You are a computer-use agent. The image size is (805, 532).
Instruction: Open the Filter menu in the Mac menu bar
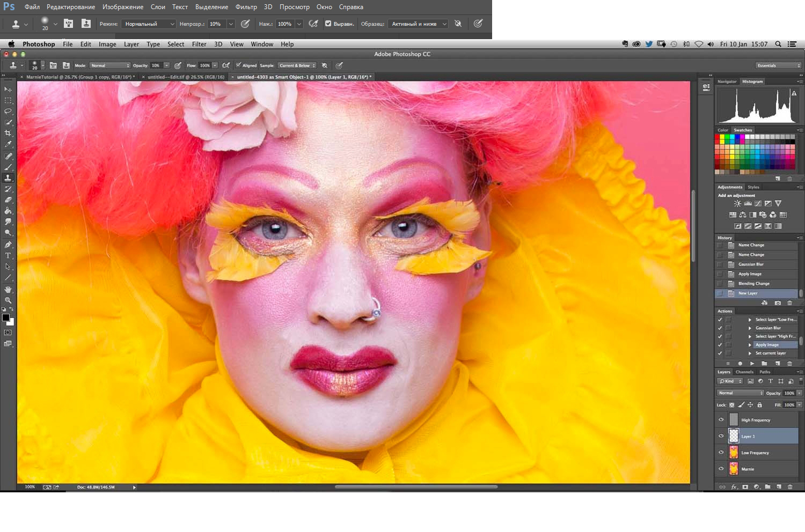pyautogui.click(x=199, y=44)
